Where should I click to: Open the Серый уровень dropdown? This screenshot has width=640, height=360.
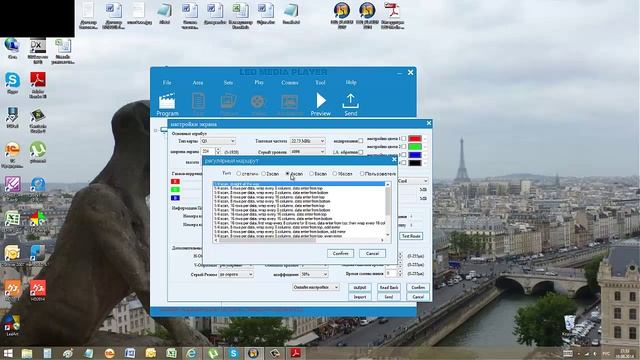click(307, 152)
